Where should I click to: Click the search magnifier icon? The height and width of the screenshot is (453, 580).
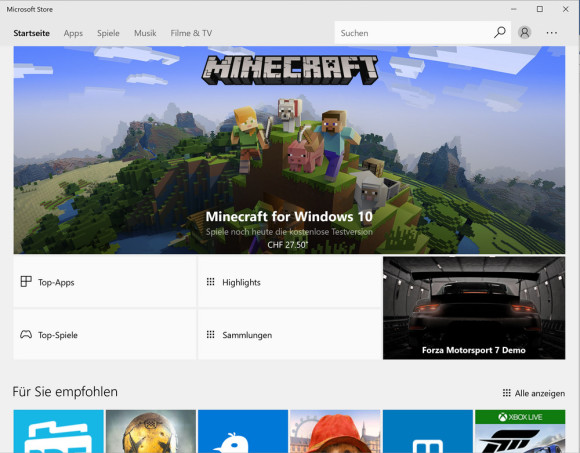pyautogui.click(x=500, y=33)
